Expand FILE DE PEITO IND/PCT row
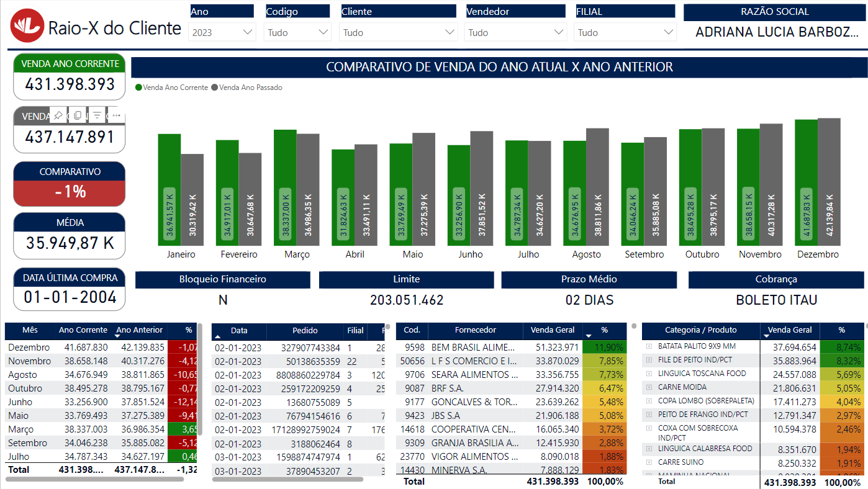868x489 pixels. (649, 360)
